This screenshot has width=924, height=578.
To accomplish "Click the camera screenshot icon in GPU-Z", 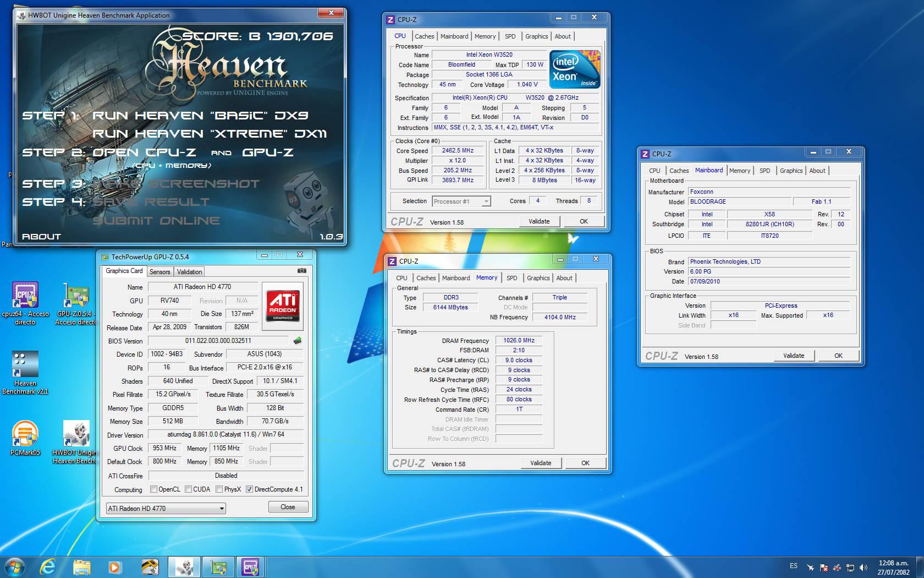I will tap(301, 271).
